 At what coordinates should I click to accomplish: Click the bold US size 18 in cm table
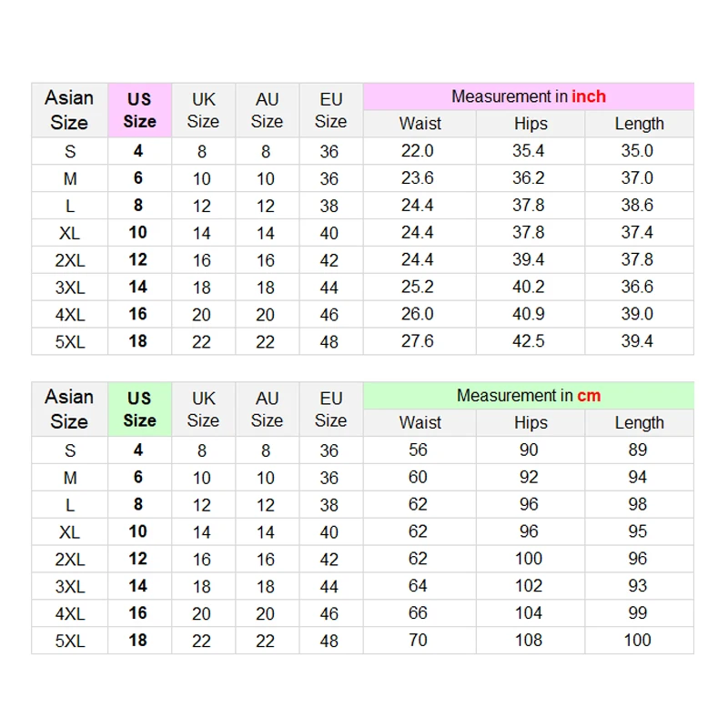click(138, 641)
